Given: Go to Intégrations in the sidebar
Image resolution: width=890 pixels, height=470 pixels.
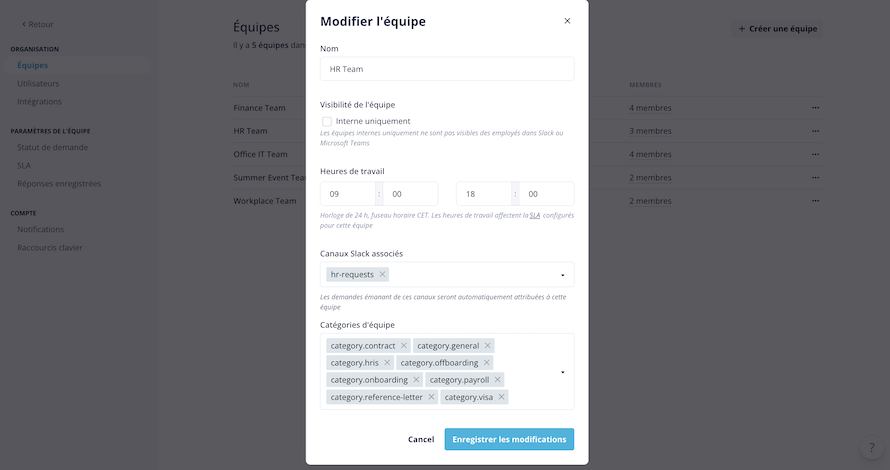Looking at the screenshot, I should coord(39,102).
